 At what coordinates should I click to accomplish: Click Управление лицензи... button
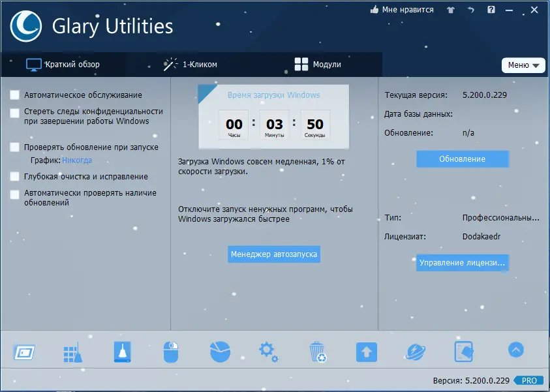[463, 263]
